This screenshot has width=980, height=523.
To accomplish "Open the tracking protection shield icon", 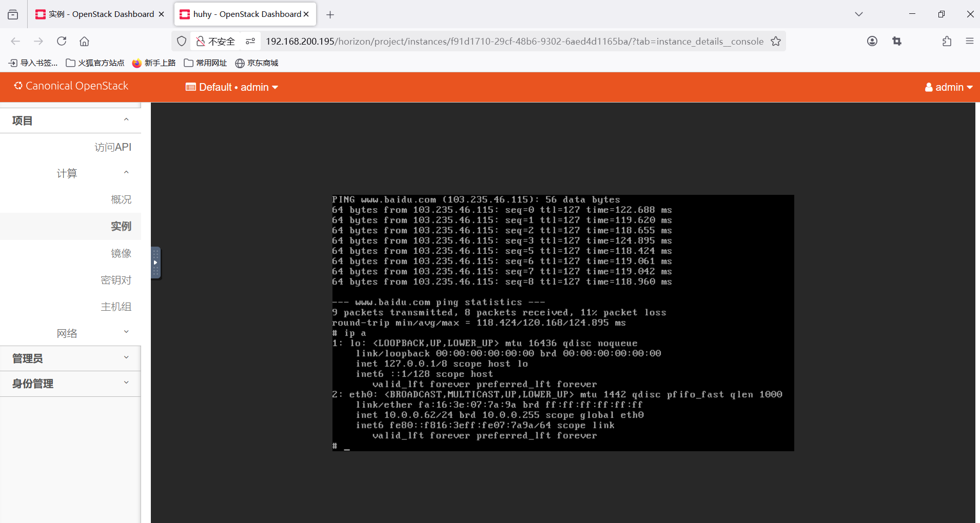I will click(x=182, y=41).
